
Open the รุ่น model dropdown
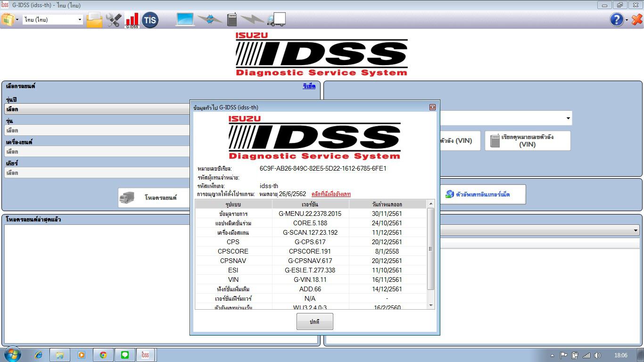[97, 131]
